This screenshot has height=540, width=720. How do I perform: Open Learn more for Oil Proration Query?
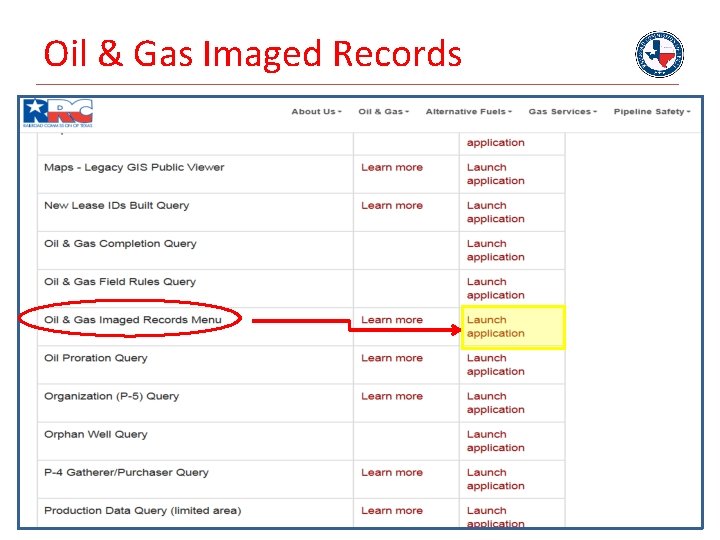coord(392,358)
